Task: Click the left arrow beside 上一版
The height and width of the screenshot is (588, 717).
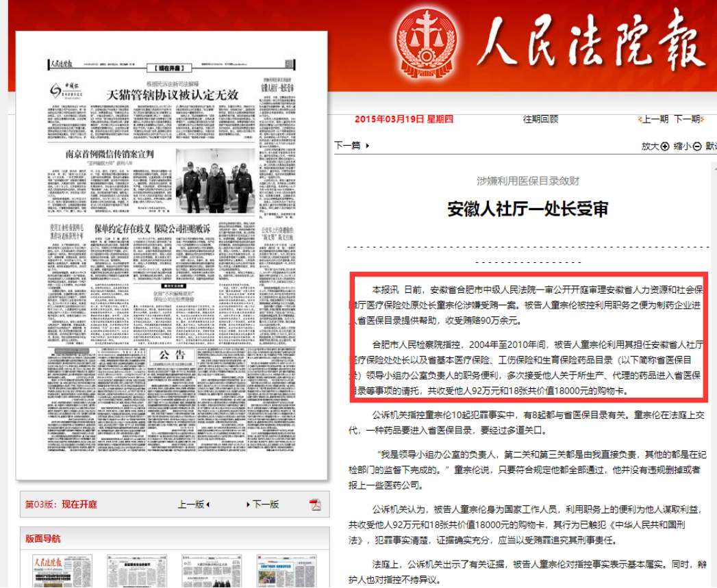Action: (x=207, y=504)
